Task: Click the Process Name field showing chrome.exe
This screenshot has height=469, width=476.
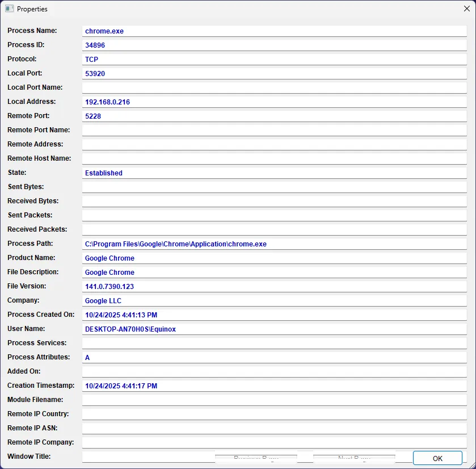Action: point(274,31)
